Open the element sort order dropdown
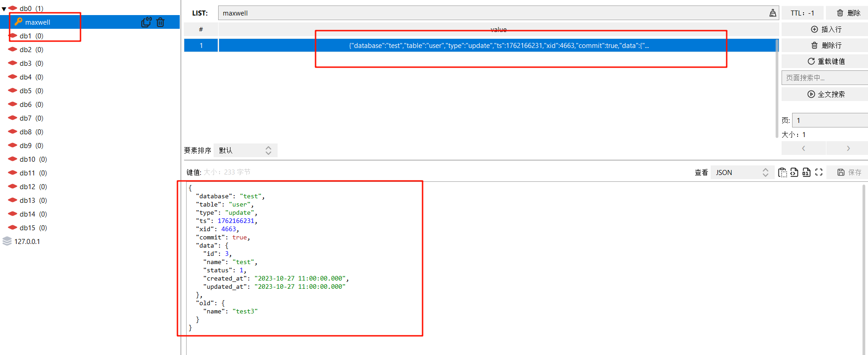The width and height of the screenshot is (868, 355). (x=245, y=150)
